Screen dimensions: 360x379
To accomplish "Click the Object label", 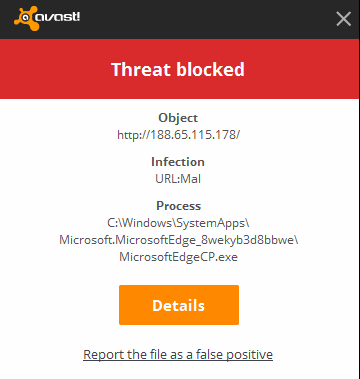I will click(178, 118).
